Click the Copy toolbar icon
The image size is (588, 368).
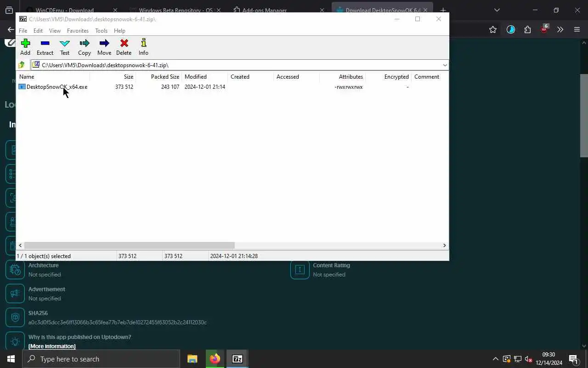point(85,47)
